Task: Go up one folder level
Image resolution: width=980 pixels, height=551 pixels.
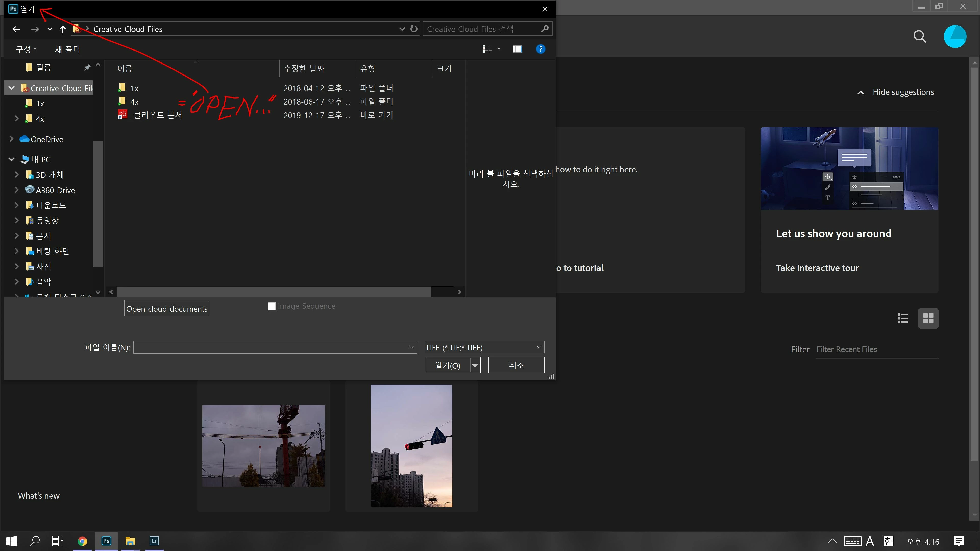Action: pos(63,29)
